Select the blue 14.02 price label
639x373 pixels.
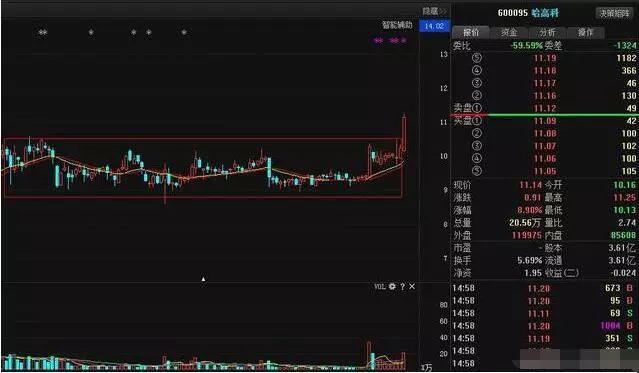click(x=434, y=26)
